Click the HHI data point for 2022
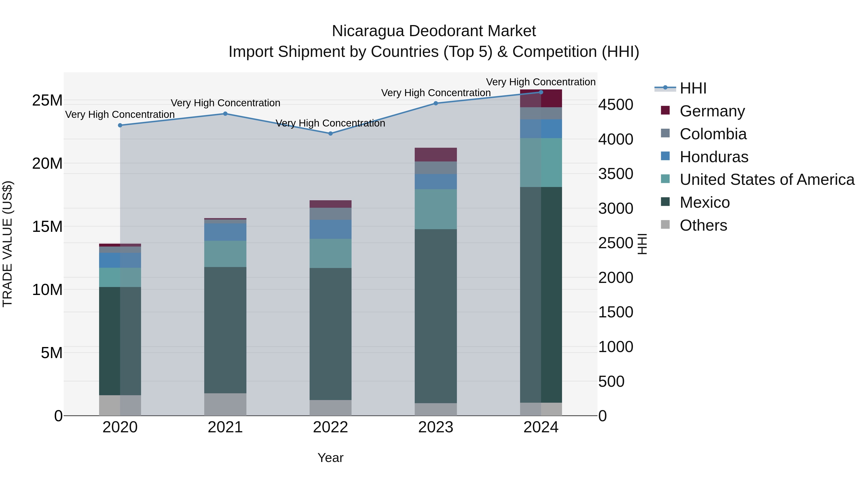The width and height of the screenshot is (868, 488). 331,134
